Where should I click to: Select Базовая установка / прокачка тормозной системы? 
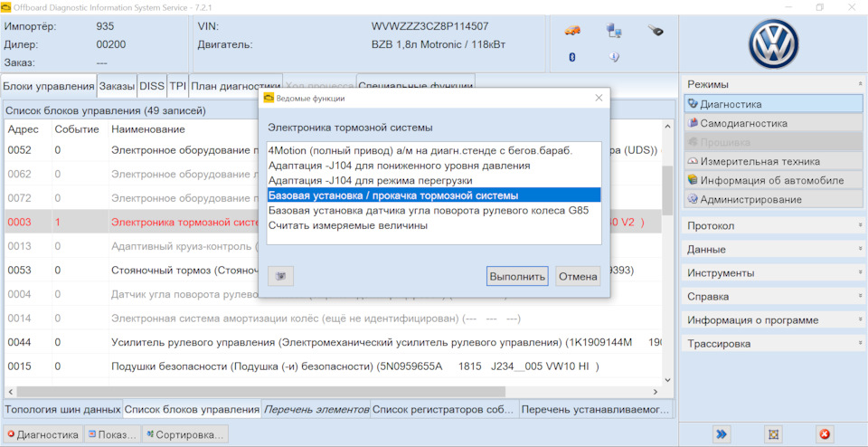433,195
